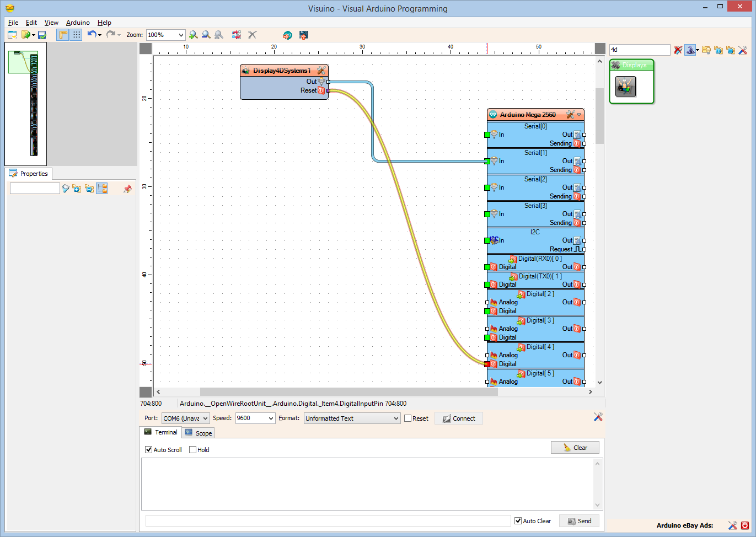Viewport: 756px width, 537px height.
Task: Click the clear-filter red X in the component panel
Action: (678, 50)
